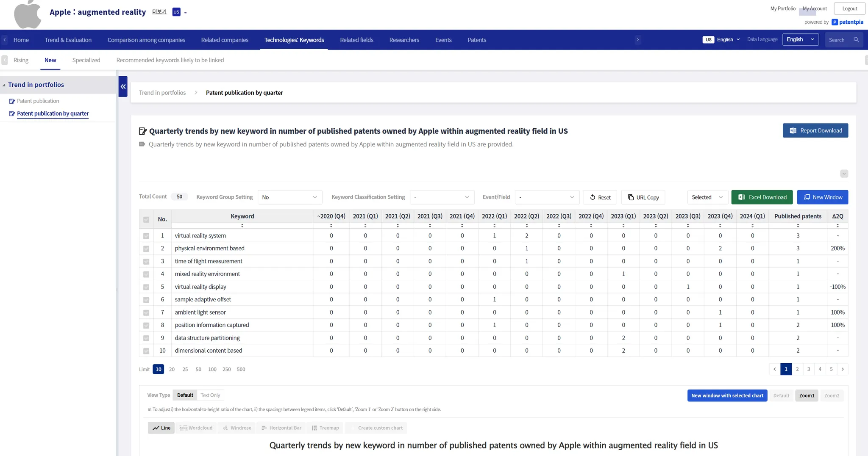868x456 pixels.
Task: Click the search magnifier icon
Action: (x=856, y=40)
